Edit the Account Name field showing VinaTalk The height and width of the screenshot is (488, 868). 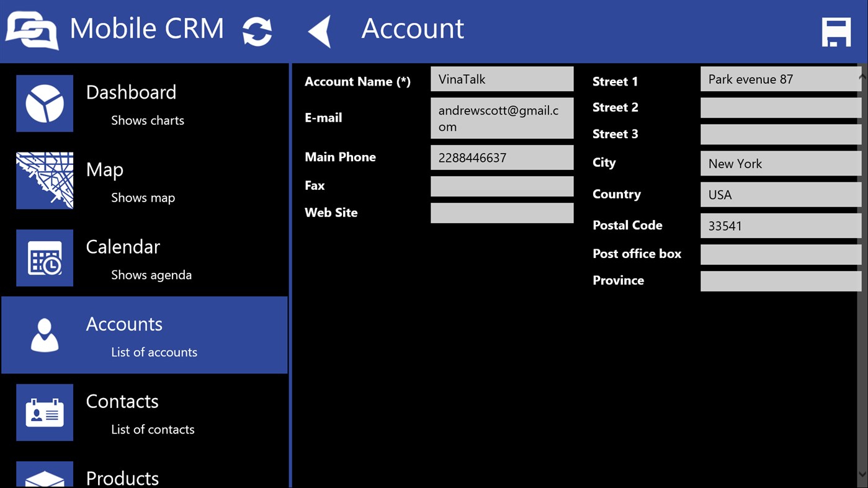[x=502, y=79]
